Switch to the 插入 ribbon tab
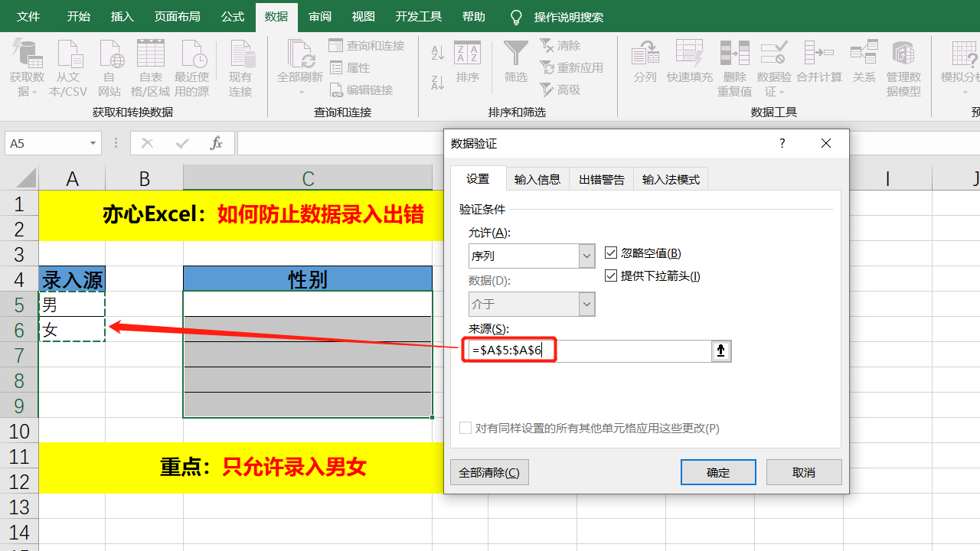 click(x=122, y=17)
